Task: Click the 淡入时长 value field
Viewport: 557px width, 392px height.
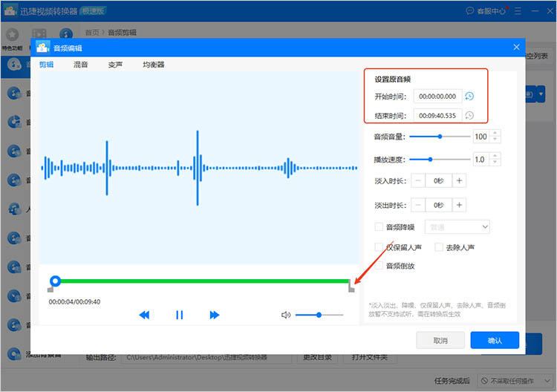Action: (x=439, y=180)
